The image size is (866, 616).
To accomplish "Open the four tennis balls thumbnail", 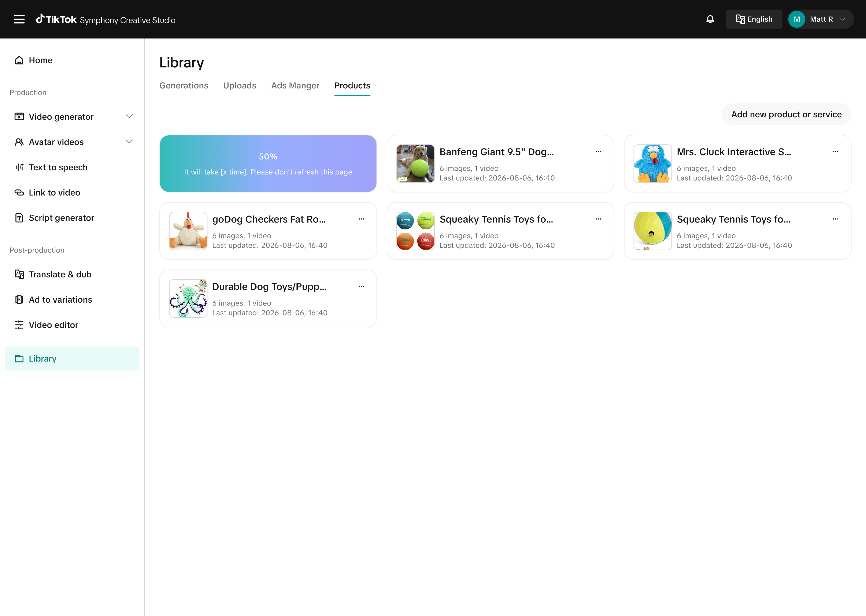I will point(416,231).
